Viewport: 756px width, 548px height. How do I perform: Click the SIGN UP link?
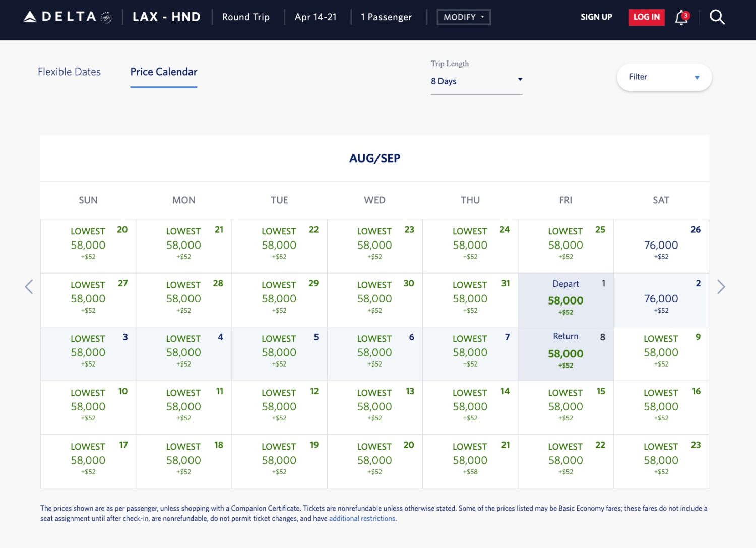(596, 17)
